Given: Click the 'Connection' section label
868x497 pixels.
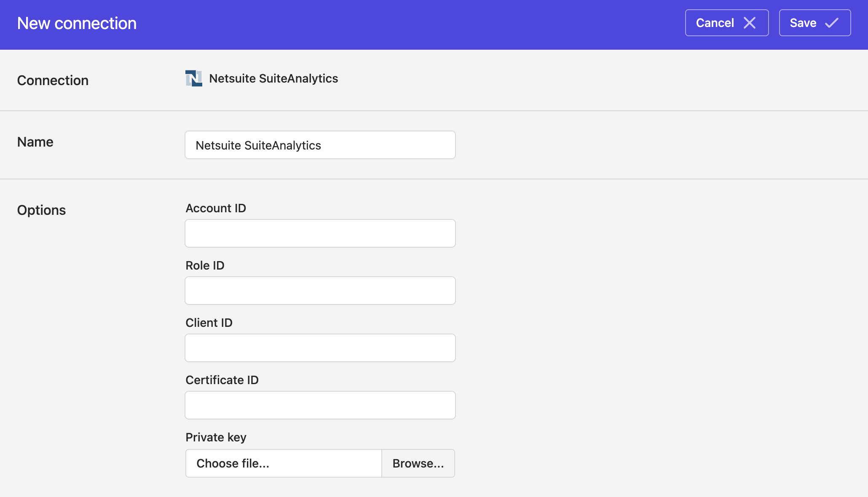Looking at the screenshot, I should 53,80.
